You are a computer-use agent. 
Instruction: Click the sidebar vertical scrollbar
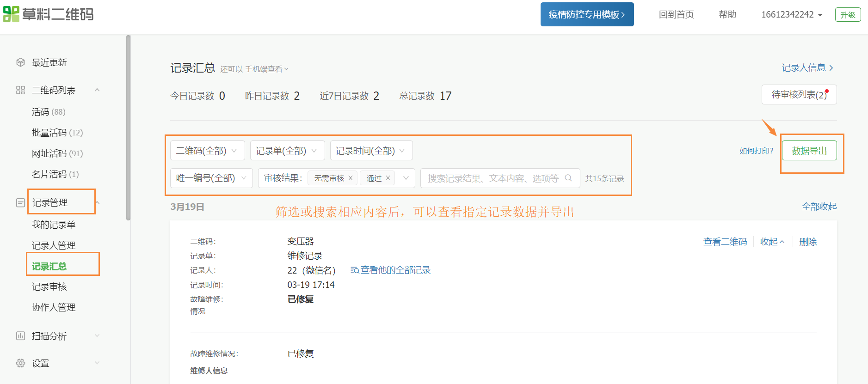click(x=128, y=128)
